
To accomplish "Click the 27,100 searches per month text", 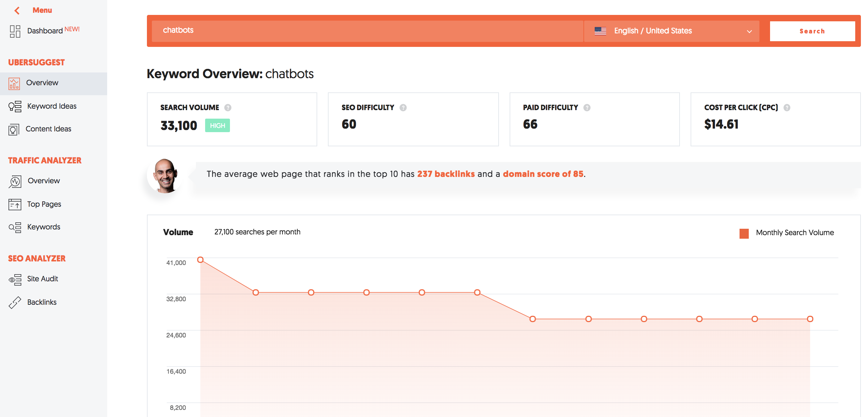I will tap(257, 232).
